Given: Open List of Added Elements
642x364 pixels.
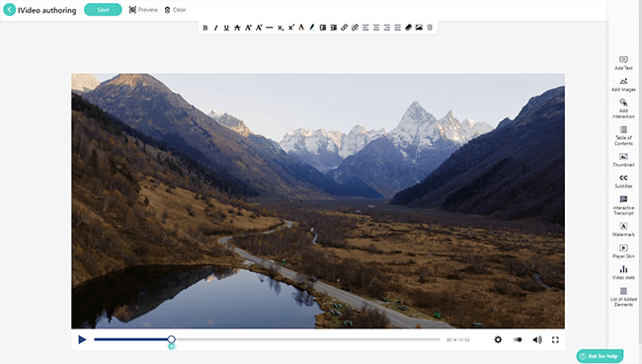Looking at the screenshot, I should click(623, 297).
